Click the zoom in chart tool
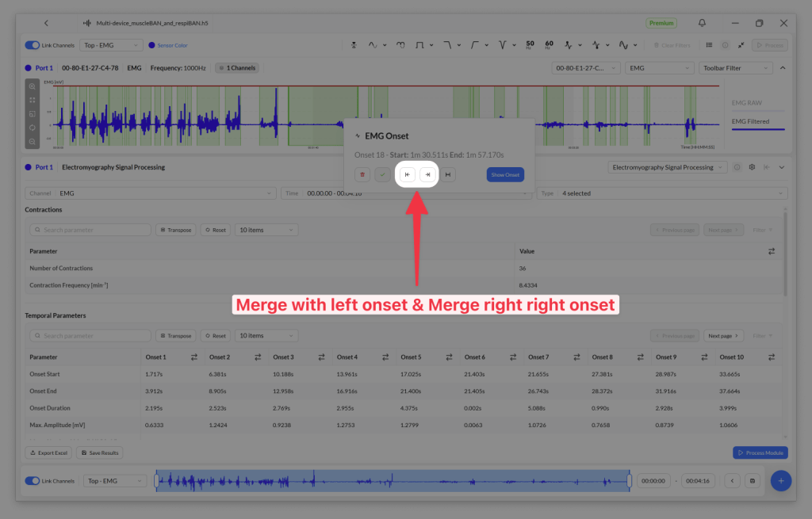The image size is (812, 519). [32, 86]
